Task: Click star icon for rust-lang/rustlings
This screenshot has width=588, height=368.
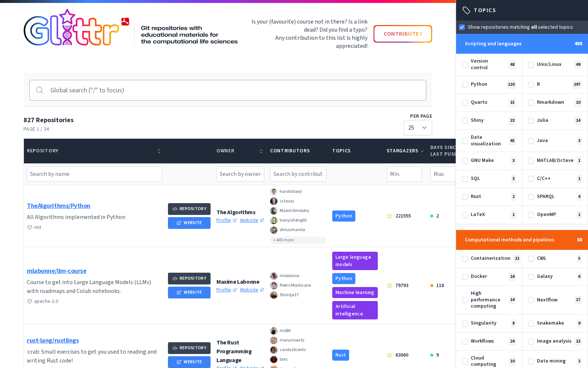Action: point(390,355)
